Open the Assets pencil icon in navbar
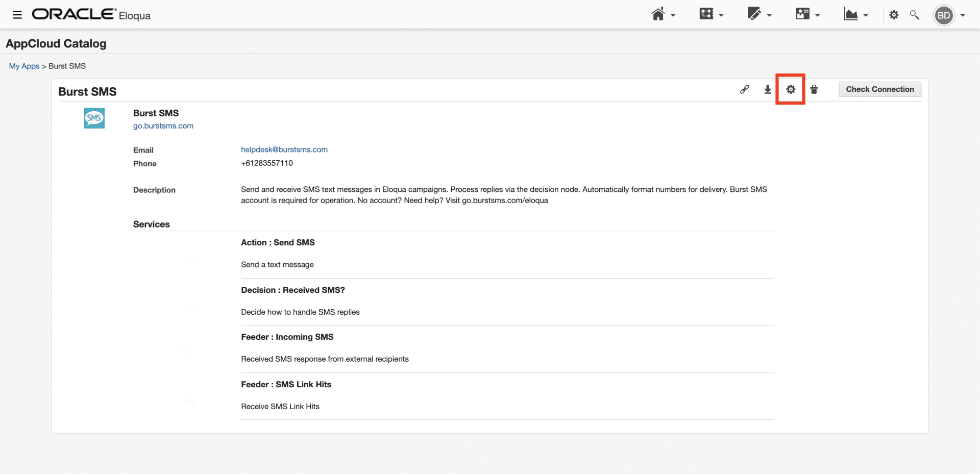Image resolution: width=980 pixels, height=474 pixels. click(754, 14)
